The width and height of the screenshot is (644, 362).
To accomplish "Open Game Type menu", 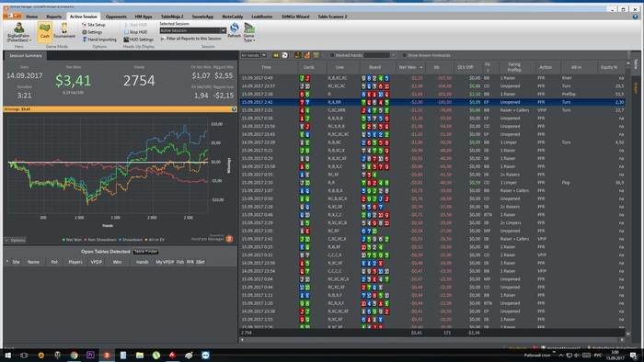I will [249, 32].
